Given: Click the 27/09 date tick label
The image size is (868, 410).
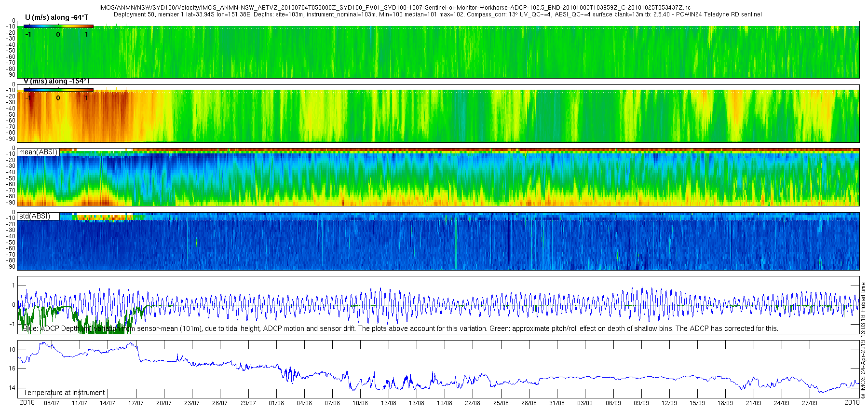Looking at the screenshot, I should pyautogui.click(x=810, y=403).
